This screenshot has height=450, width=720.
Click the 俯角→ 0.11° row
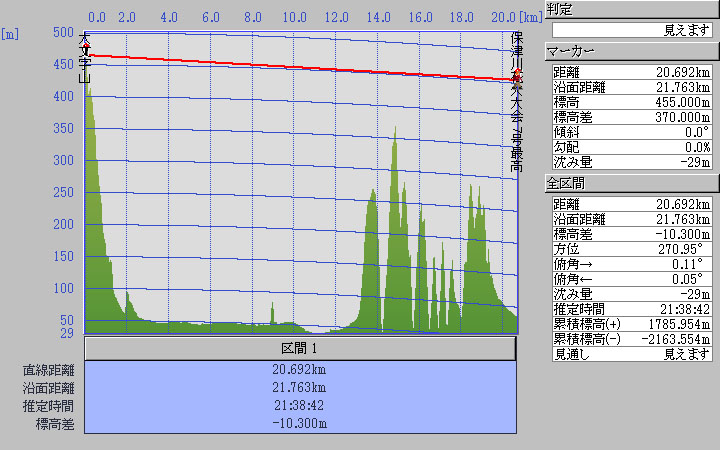click(632, 263)
